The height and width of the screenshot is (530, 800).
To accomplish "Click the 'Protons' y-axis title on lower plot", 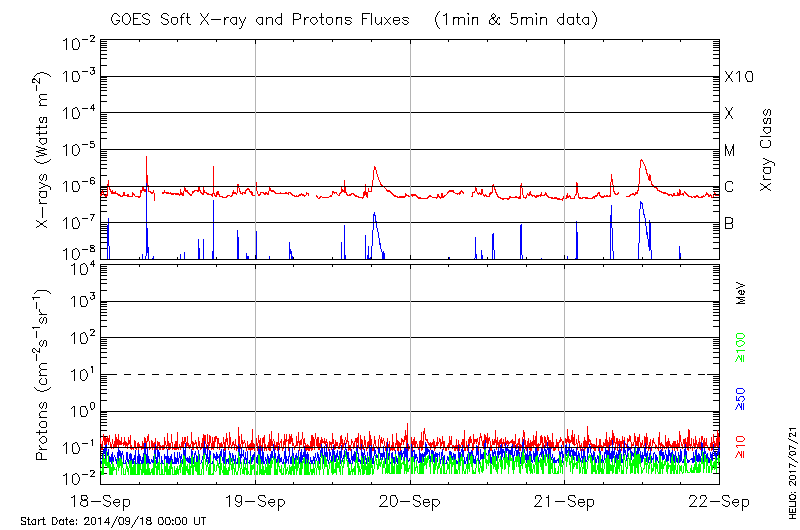I will [43, 375].
